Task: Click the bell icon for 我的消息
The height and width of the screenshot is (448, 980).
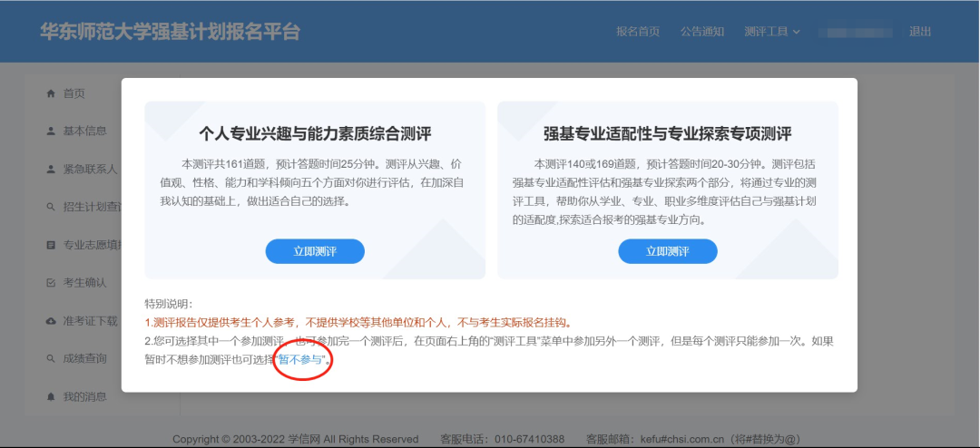Action: 51,397
